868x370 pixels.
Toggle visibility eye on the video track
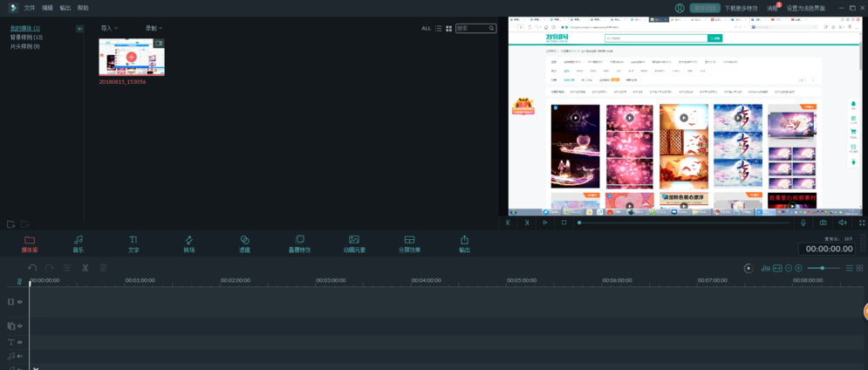(20, 302)
